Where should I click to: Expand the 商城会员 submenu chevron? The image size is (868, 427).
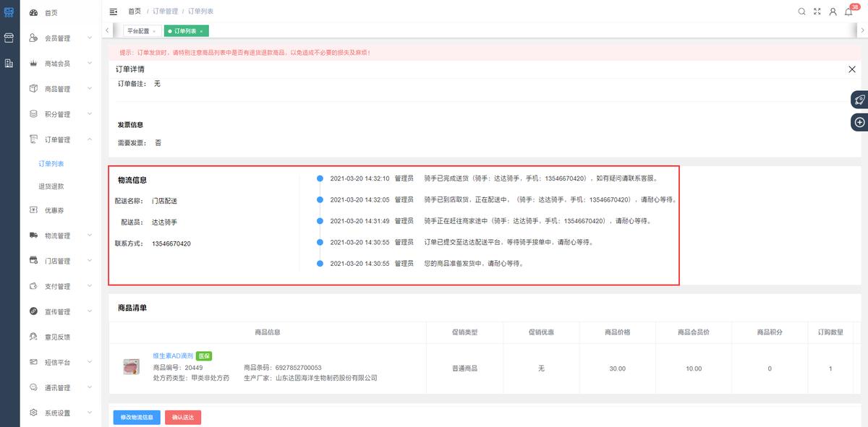[90, 63]
